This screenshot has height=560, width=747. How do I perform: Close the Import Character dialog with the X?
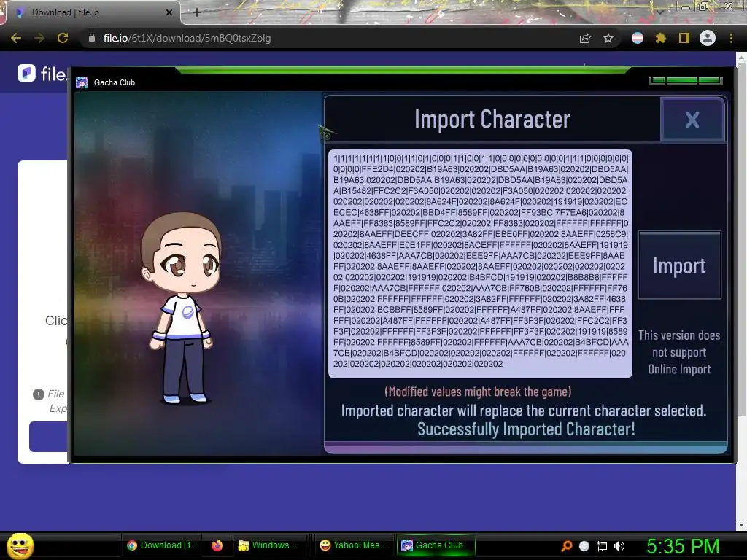coord(692,120)
